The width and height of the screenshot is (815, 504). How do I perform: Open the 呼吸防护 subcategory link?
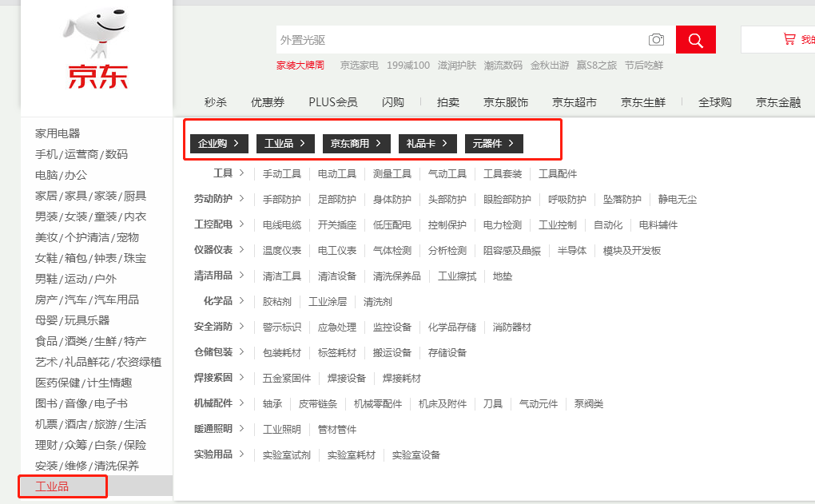point(567,200)
